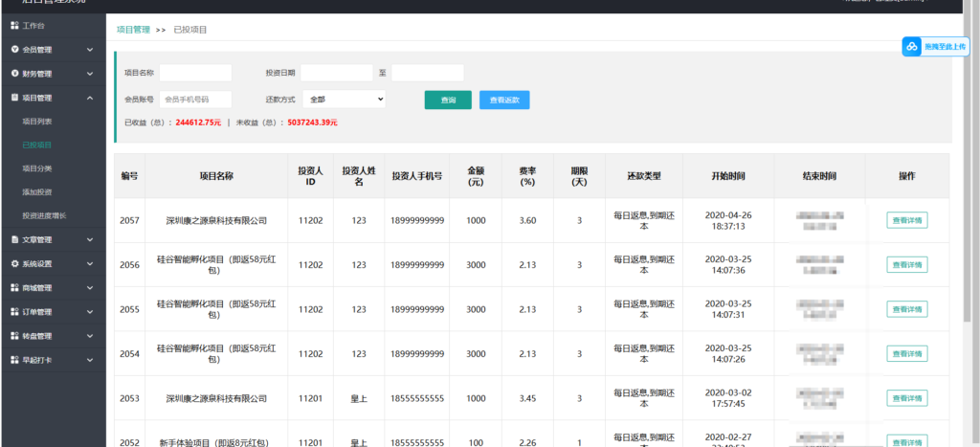The image size is (980, 447).
Task: Click 查看详情 for record 2057
Action: click(907, 220)
